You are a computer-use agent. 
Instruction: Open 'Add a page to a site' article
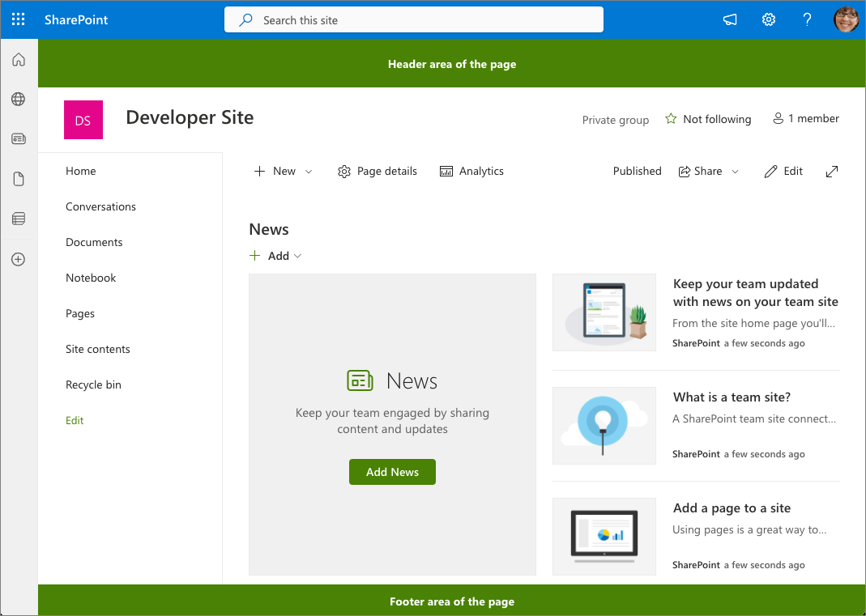(x=732, y=508)
